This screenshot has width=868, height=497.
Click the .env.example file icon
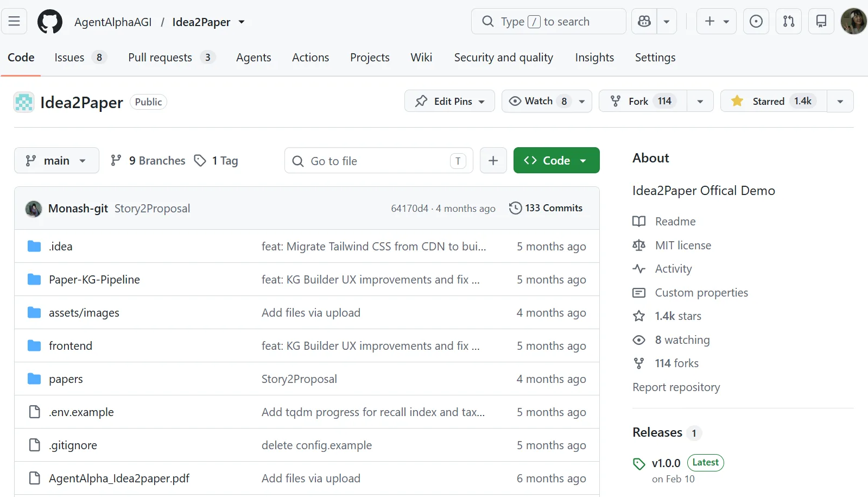point(34,412)
